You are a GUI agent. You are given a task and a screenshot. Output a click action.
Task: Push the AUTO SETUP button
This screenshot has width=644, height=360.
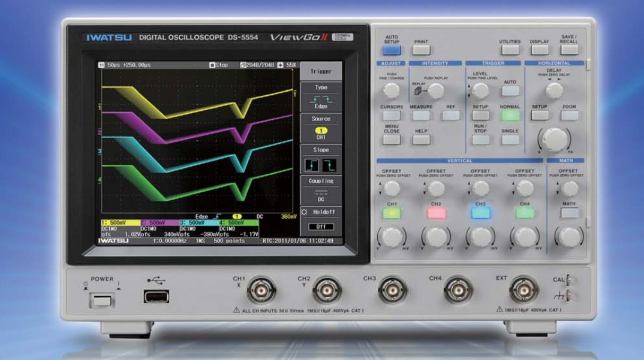tap(392, 50)
